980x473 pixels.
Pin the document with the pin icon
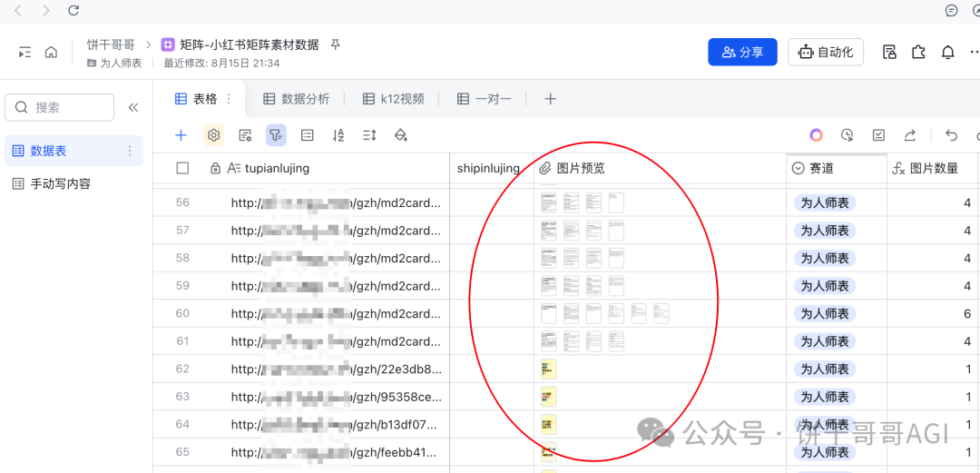click(336, 44)
